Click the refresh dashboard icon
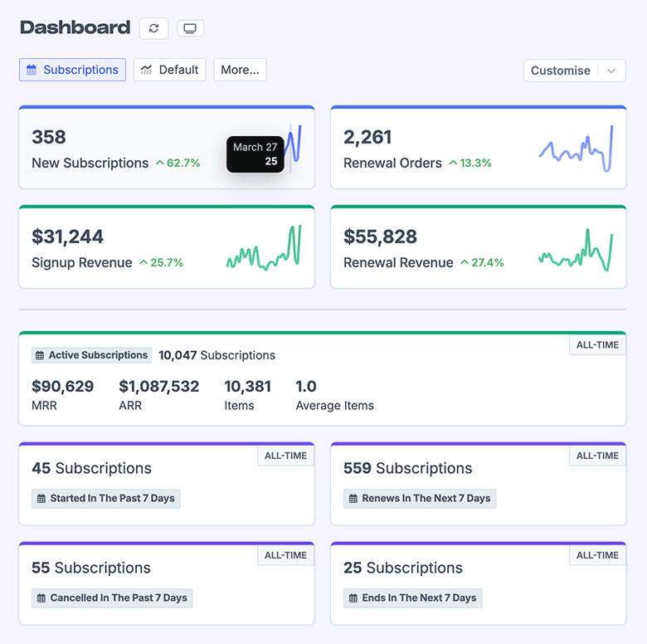Viewport: 647px width, 644px height. pyautogui.click(x=153, y=28)
